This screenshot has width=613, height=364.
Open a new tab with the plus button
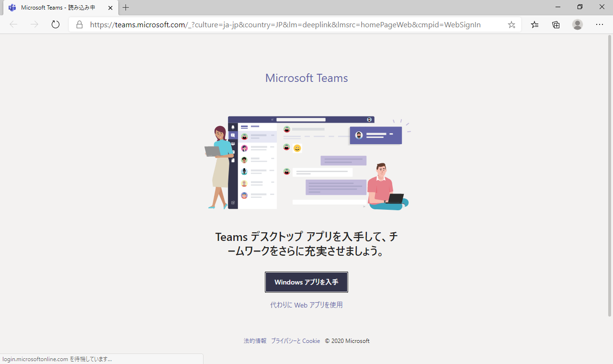[x=126, y=8]
